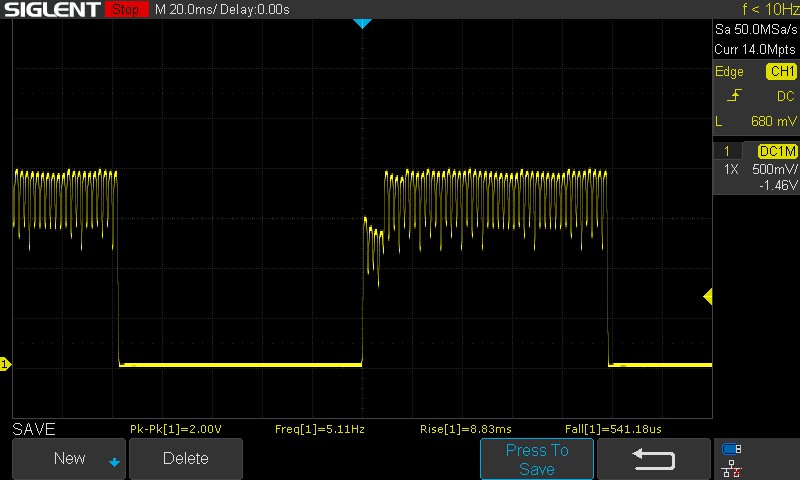This screenshot has height=480, width=800.
Task: Click the red Stop status indicator
Action: click(x=127, y=9)
